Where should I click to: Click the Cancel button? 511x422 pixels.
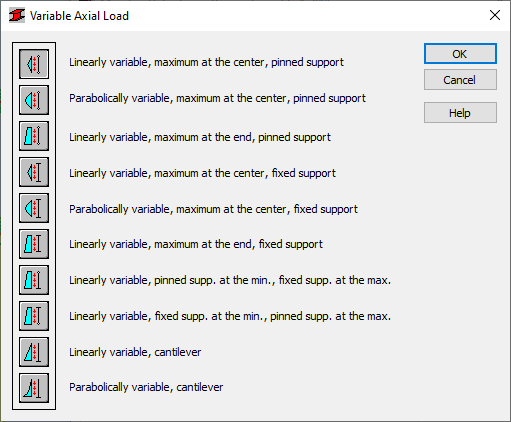click(460, 80)
